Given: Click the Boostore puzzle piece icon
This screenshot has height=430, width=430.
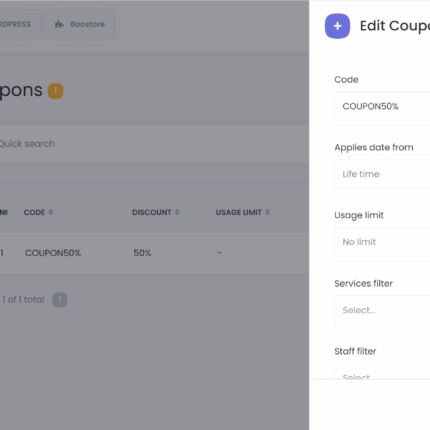Looking at the screenshot, I should click(x=59, y=24).
